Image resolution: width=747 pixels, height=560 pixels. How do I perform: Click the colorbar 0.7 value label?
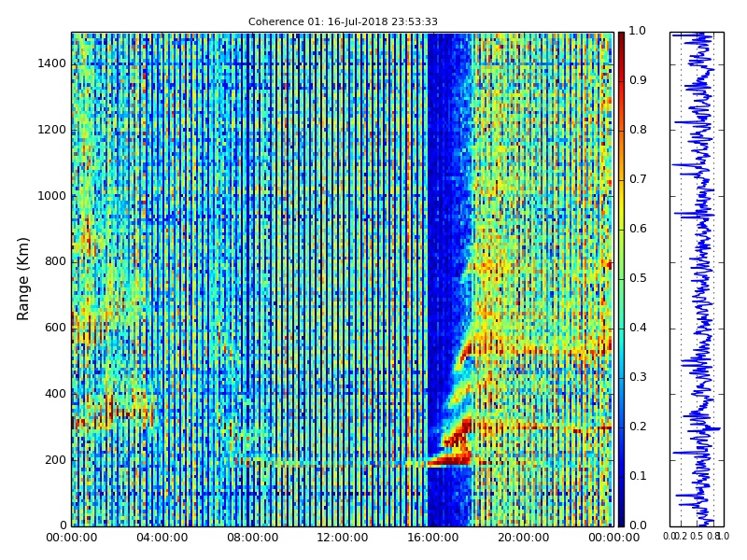pos(638,179)
